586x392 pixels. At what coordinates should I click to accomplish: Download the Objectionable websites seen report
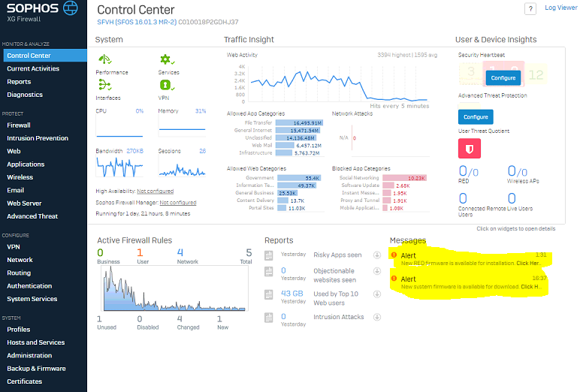[x=377, y=271]
